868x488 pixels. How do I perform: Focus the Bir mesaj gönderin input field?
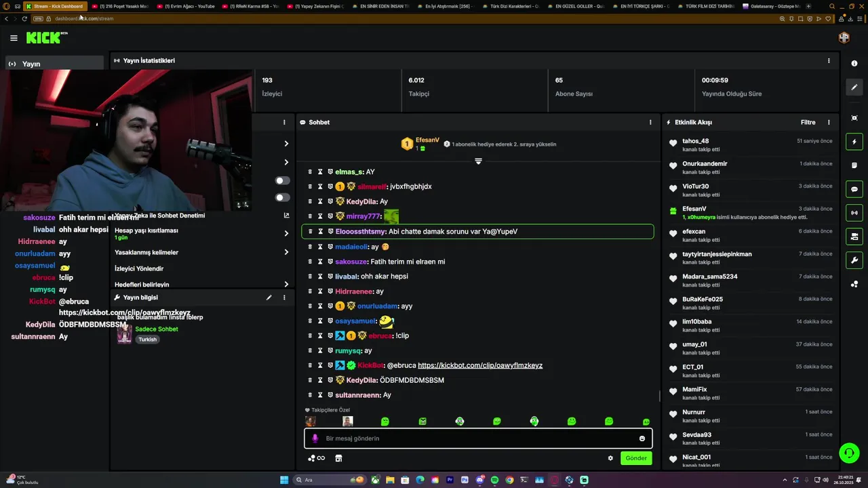(478, 439)
